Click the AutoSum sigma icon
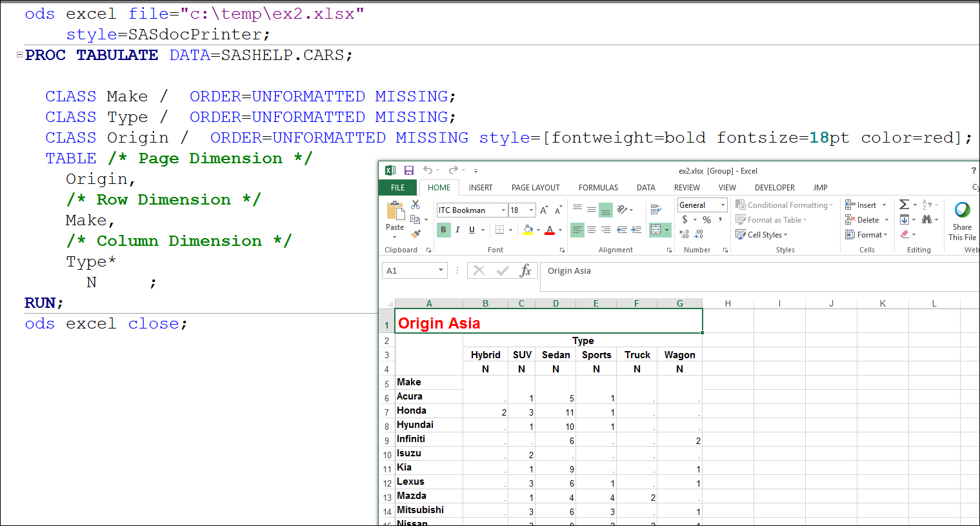 (905, 205)
